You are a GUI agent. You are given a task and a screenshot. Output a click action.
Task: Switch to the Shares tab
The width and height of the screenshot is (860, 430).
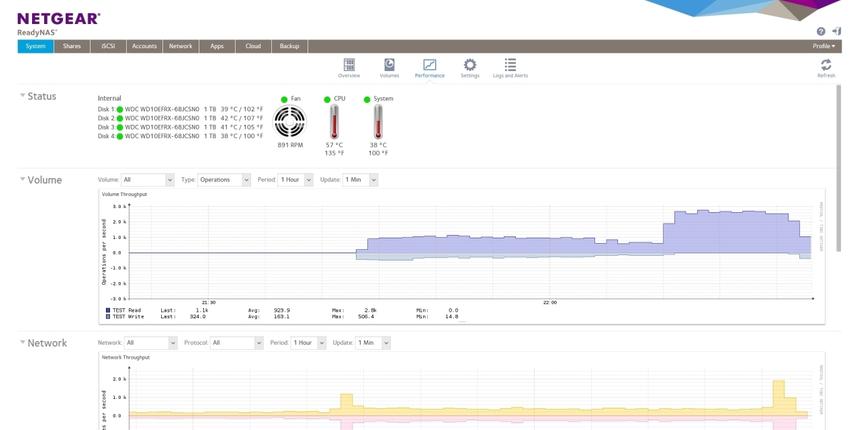click(72, 46)
